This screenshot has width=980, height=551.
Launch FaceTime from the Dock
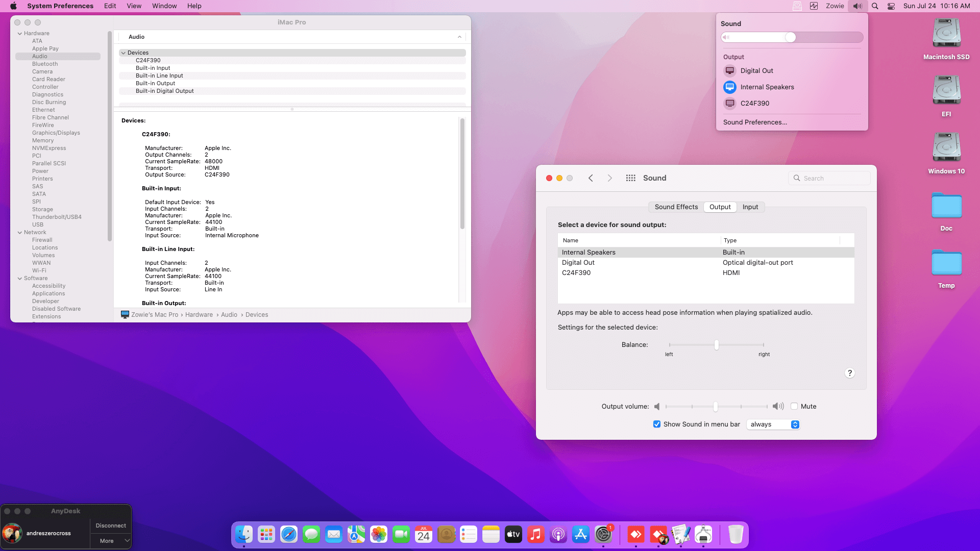pos(401,534)
